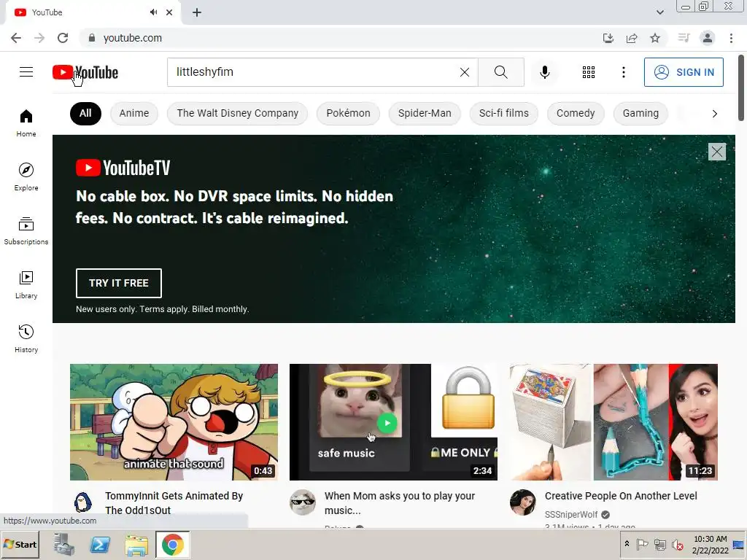The width and height of the screenshot is (747, 560).
Task: Go back with browser back arrow
Action: [x=16, y=38]
